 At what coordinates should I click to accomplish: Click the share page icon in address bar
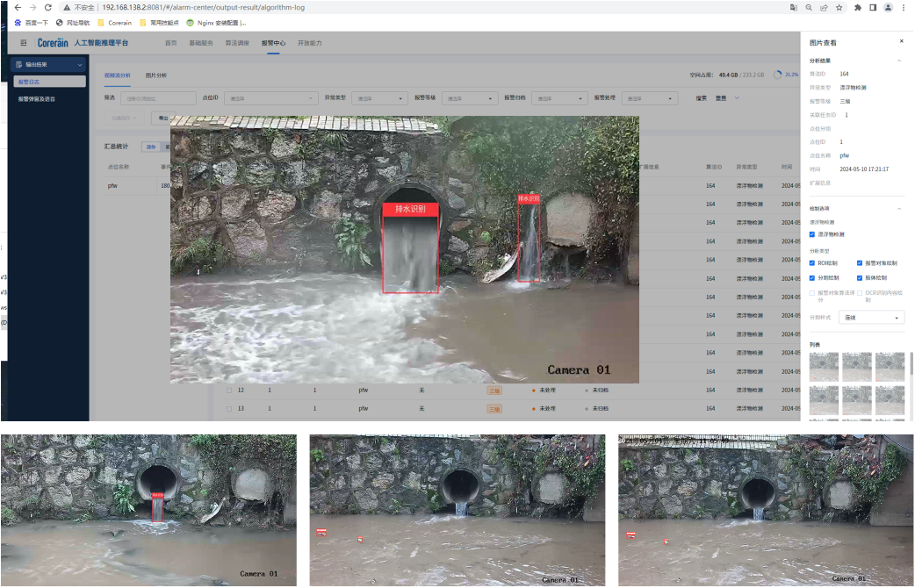pos(824,7)
